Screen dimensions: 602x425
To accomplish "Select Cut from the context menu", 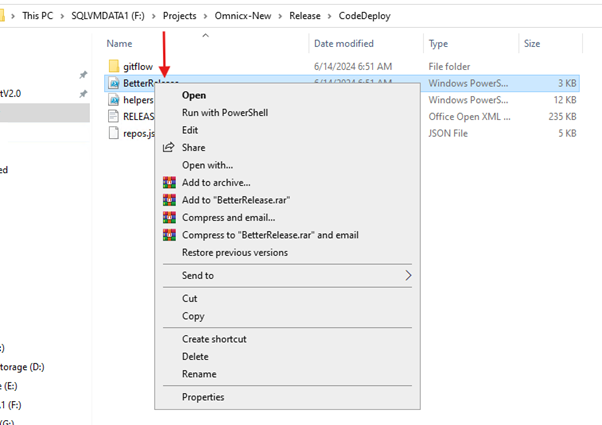I will point(190,298).
